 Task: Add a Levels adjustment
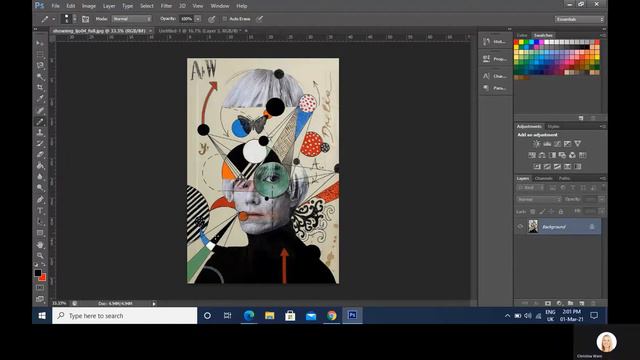[x=547, y=144]
